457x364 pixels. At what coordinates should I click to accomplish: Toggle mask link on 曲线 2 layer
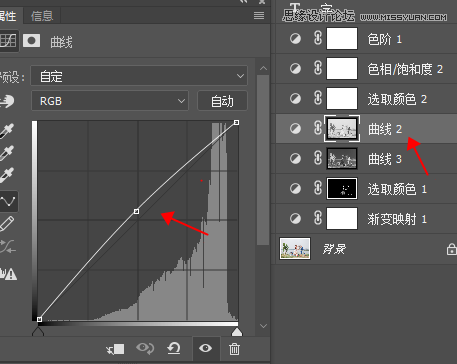click(318, 128)
